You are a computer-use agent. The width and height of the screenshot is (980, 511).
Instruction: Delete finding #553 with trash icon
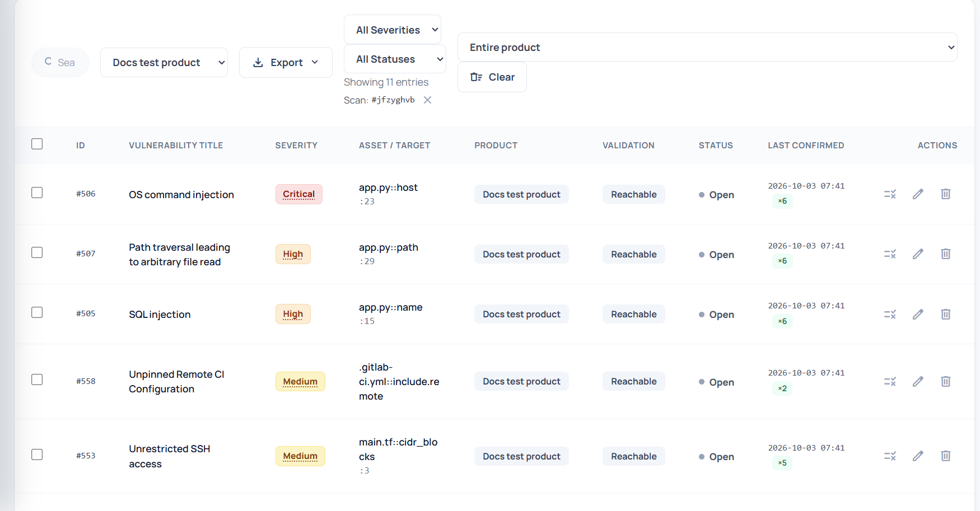(x=945, y=456)
